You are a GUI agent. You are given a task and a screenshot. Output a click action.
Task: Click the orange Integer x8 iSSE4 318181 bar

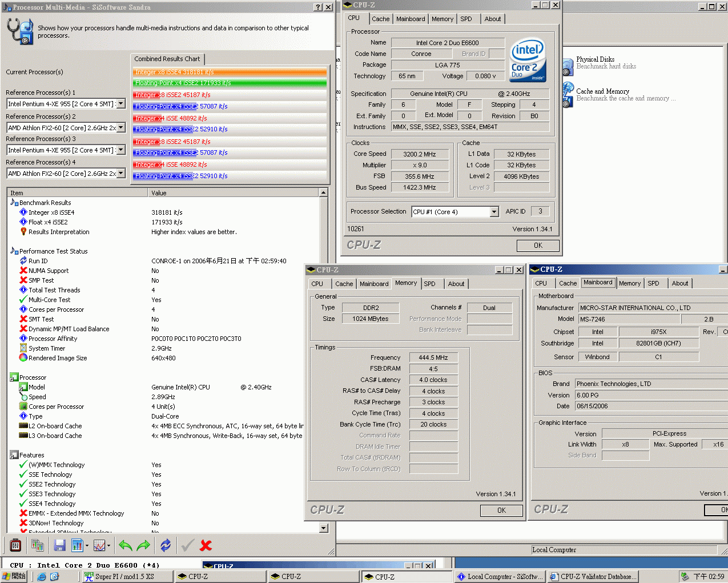[x=230, y=72]
